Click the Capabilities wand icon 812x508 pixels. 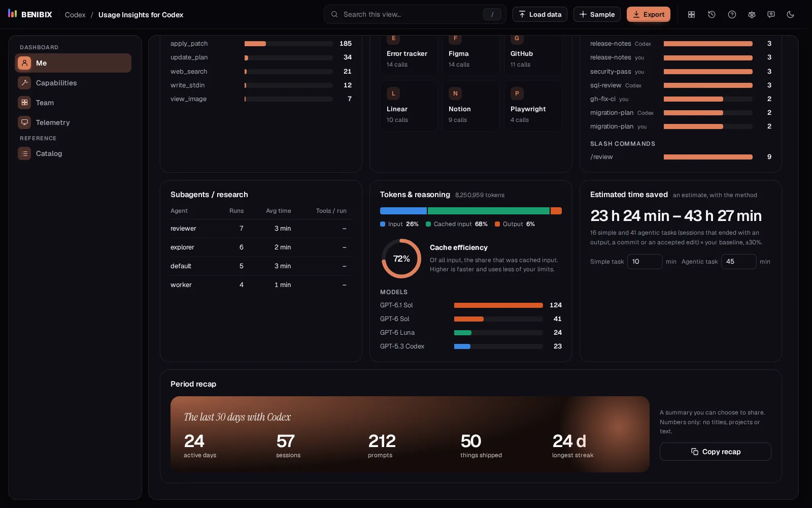pyautogui.click(x=24, y=83)
